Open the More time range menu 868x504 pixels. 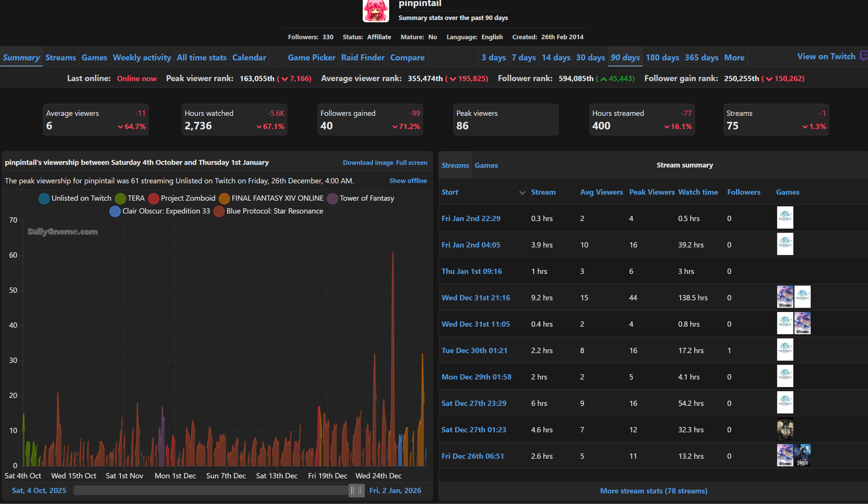pos(734,57)
